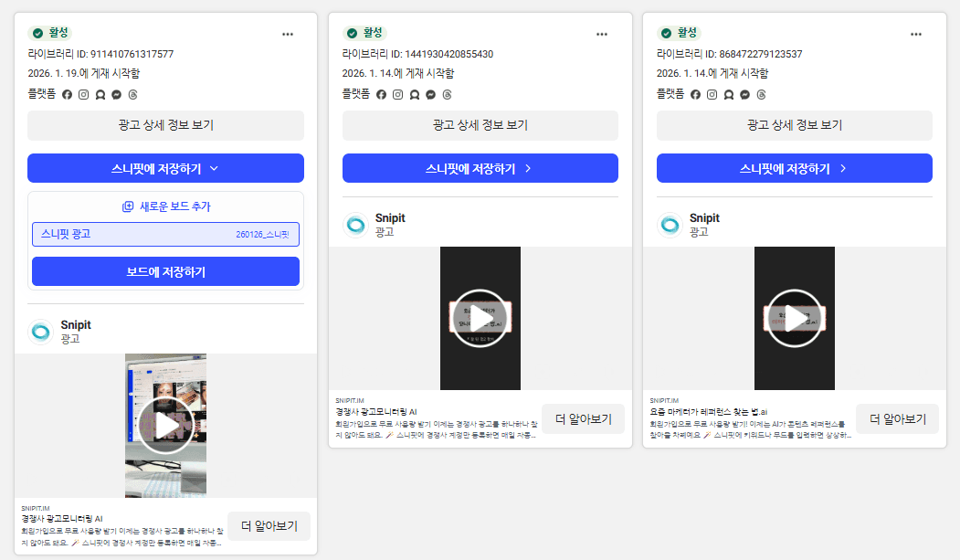Play the video in ad 868472279123537

[794, 318]
